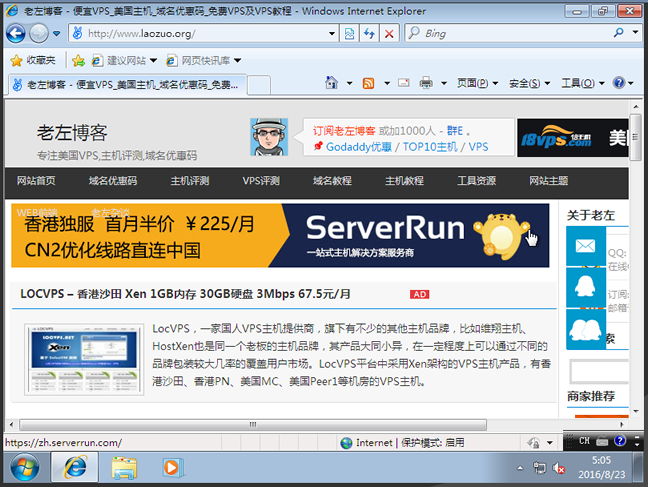Open 网站首页 nav item
Image resolution: width=648 pixels, height=487 pixels.
pos(36,181)
